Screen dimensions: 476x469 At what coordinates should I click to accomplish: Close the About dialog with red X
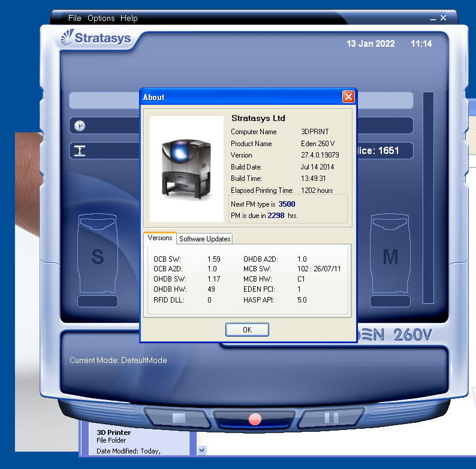[348, 97]
